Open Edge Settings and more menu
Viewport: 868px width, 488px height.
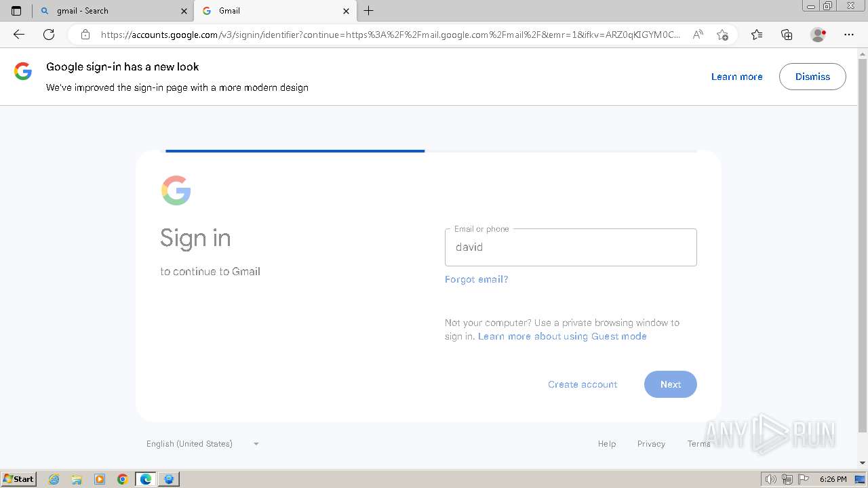point(849,35)
